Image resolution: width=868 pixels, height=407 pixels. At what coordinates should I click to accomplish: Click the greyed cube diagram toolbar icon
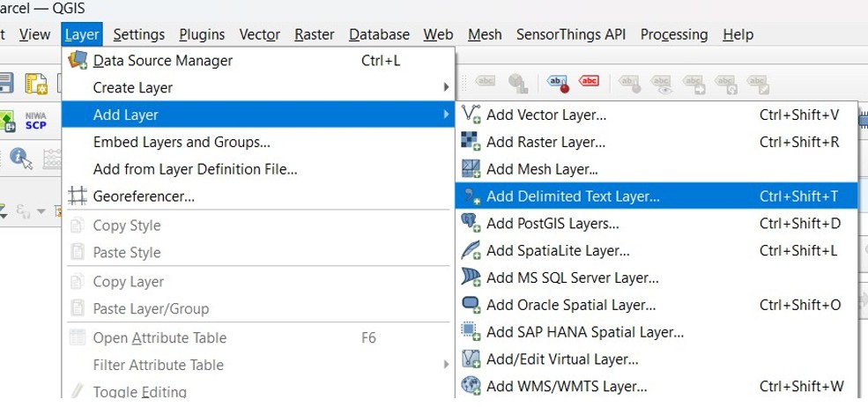coord(517,83)
